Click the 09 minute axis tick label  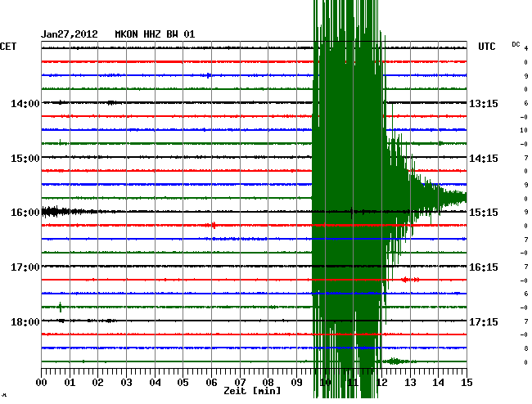[x=296, y=382]
